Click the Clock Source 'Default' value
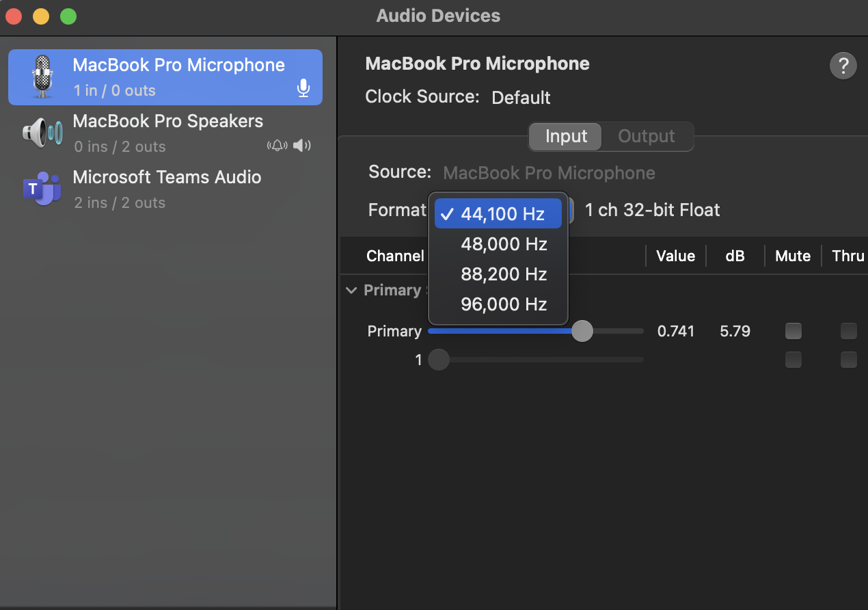 click(x=521, y=98)
